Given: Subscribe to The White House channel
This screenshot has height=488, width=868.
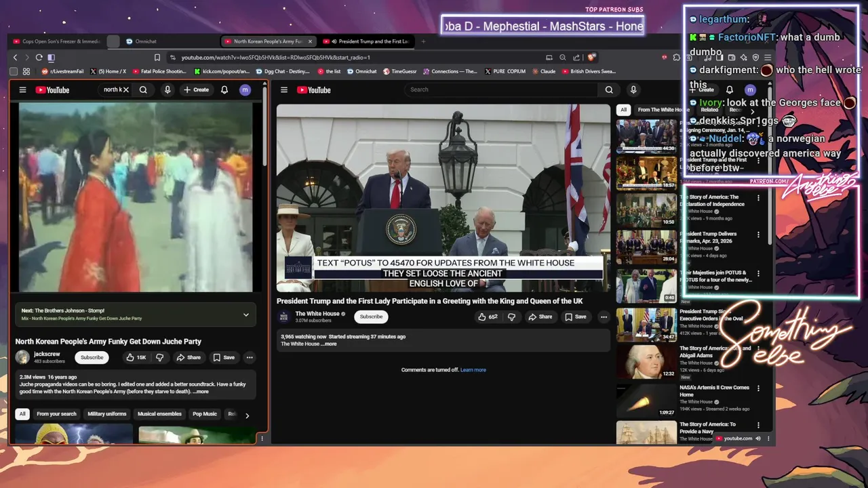Looking at the screenshot, I should tap(371, 317).
